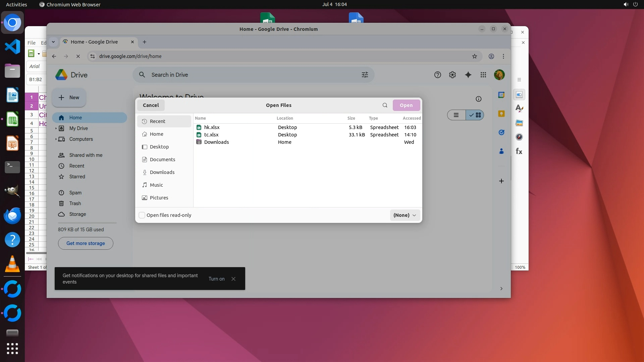The image size is (644, 362).
Task: Open the tab search dropdown arrow
Action: [53, 42]
